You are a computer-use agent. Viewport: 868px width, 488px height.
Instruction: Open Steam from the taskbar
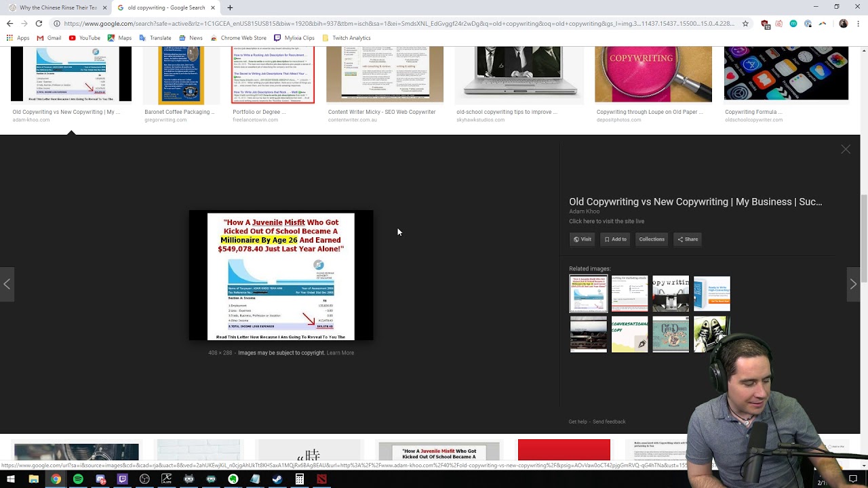[277, 479]
